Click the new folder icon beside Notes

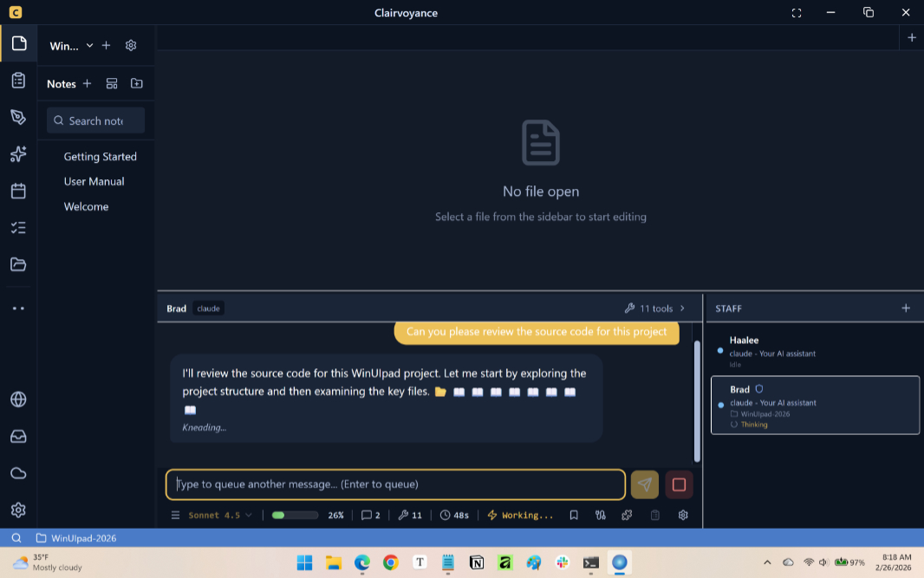[x=137, y=83]
